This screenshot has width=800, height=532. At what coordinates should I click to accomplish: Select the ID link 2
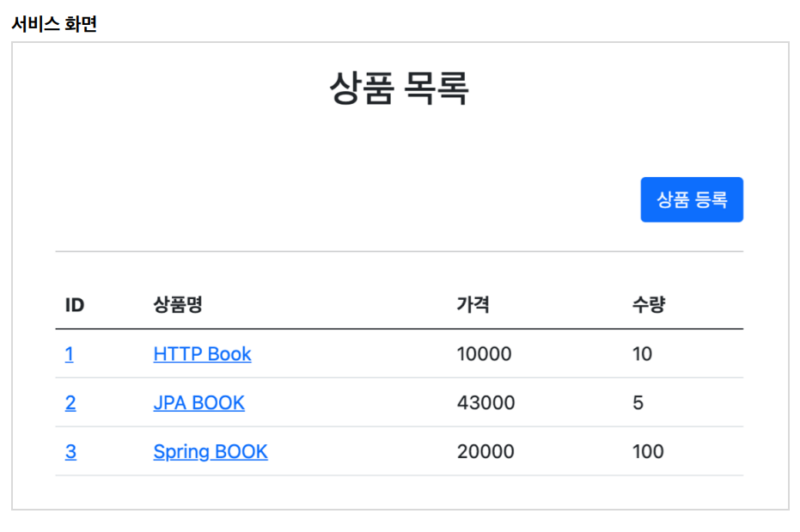[70, 403]
